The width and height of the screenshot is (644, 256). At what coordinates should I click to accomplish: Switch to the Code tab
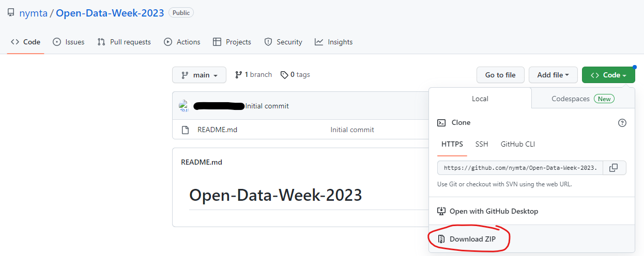[25, 42]
